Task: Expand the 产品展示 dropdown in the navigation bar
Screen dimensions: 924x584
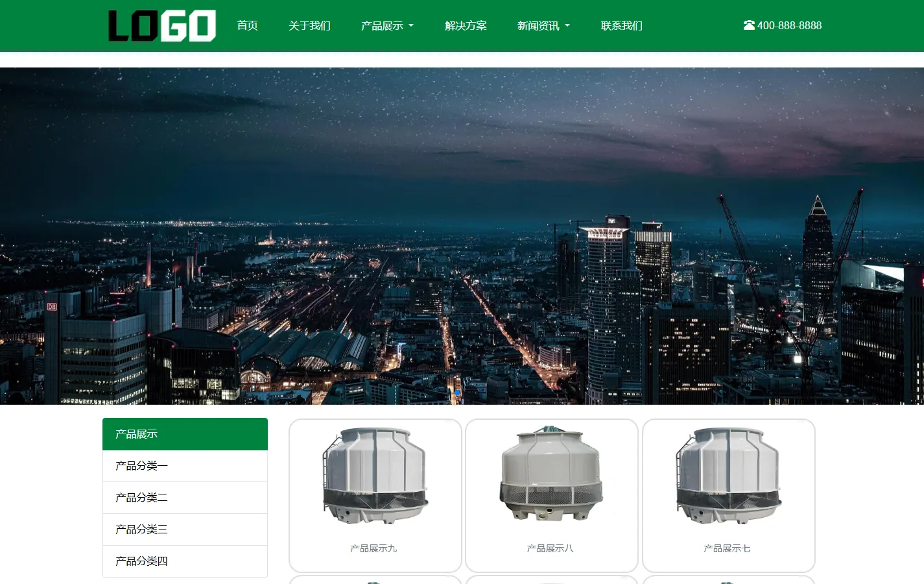Action: (387, 25)
